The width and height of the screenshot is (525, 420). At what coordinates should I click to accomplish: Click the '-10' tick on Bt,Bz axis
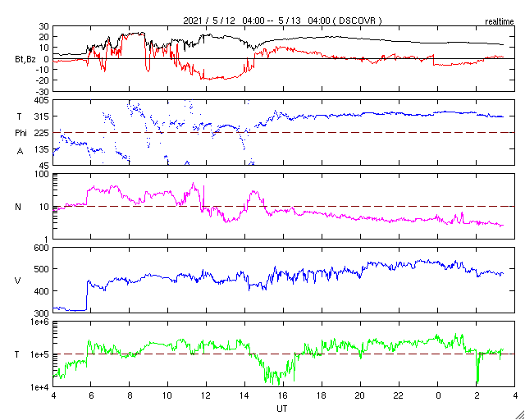pos(43,70)
